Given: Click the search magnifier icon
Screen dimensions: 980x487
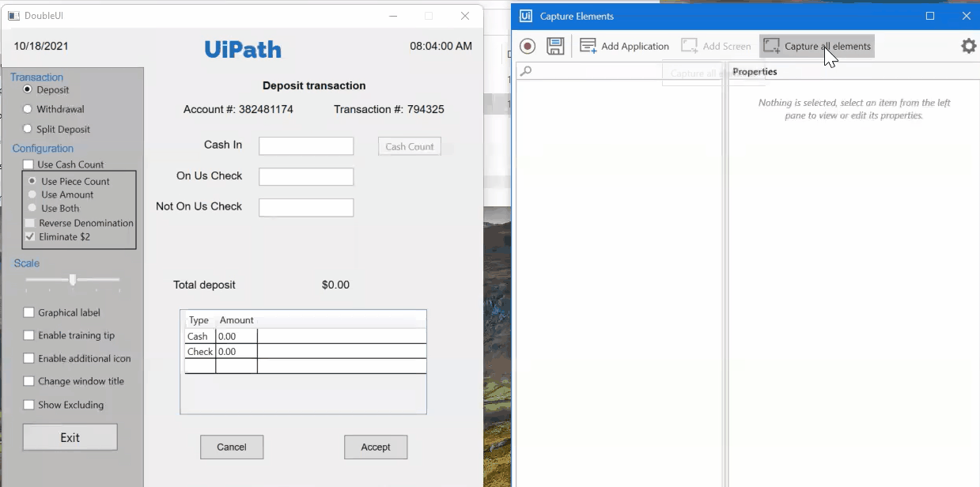Looking at the screenshot, I should [526, 71].
